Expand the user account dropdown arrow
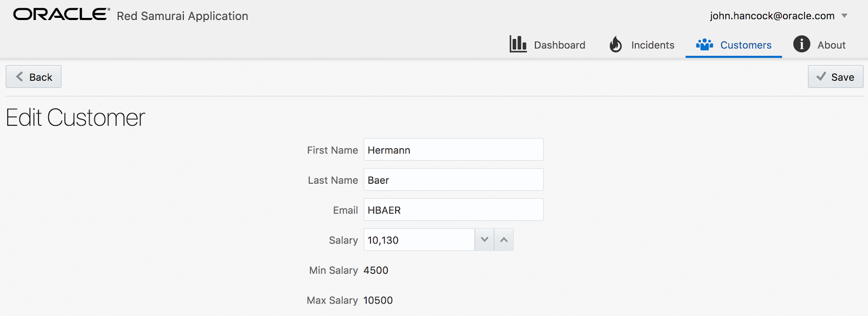The width and height of the screenshot is (868, 316). [844, 16]
